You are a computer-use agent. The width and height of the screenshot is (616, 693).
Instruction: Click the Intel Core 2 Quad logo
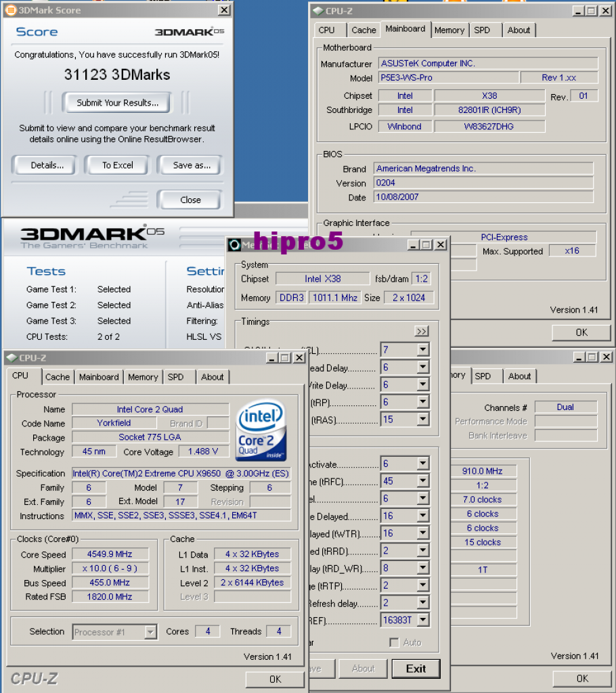(x=261, y=430)
